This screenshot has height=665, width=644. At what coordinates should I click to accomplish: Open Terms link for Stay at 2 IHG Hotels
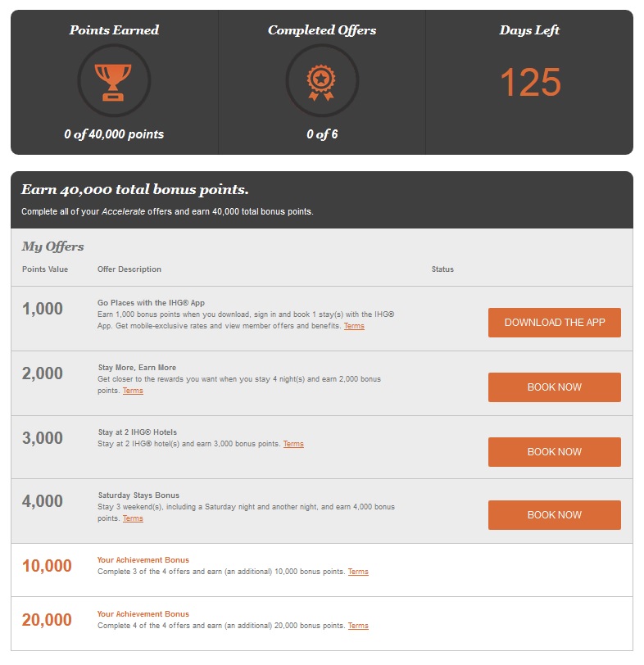293,444
